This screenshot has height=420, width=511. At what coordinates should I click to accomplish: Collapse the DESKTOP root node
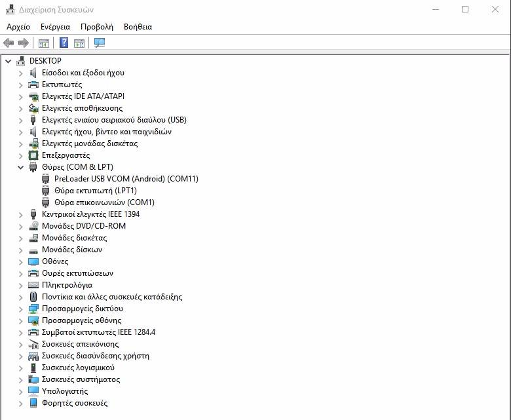9,61
